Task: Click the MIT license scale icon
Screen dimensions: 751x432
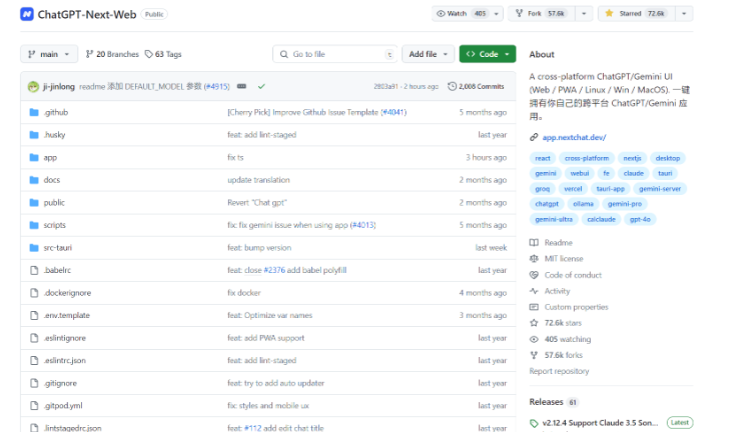Action: point(534,259)
